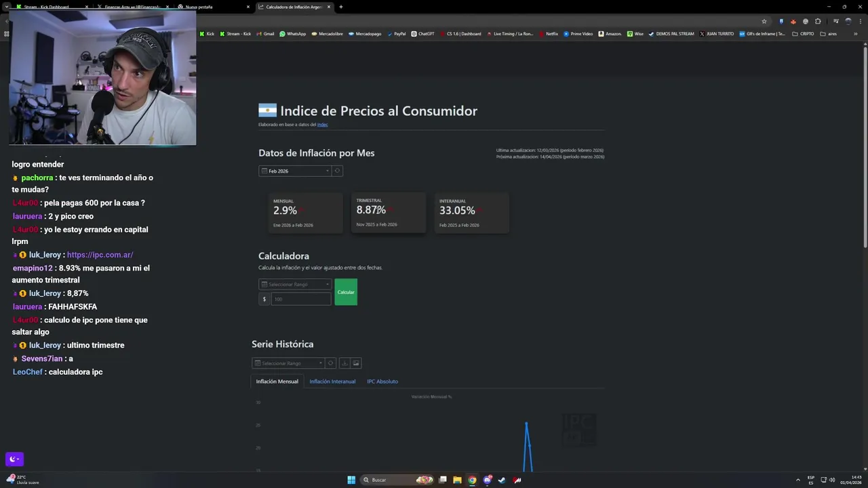Download the Serie Histórica data

(x=344, y=363)
